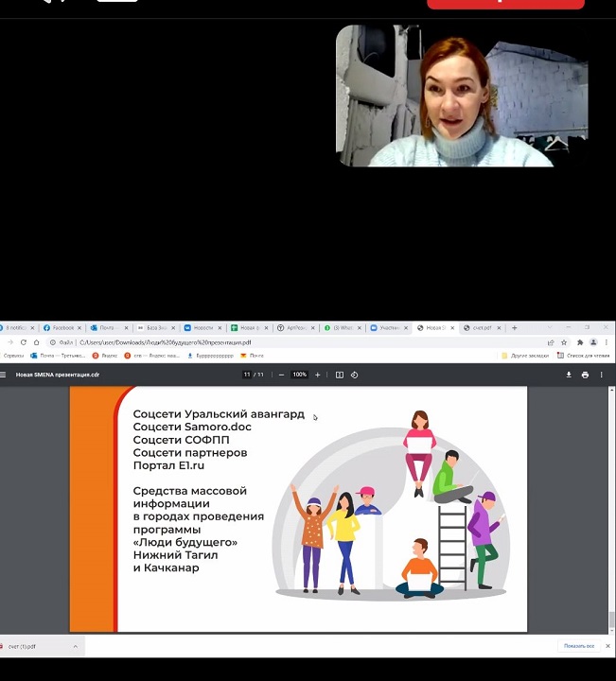Click Показать все downloads button
This screenshot has width=616, height=681.
pyautogui.click(x=578, y=646)
